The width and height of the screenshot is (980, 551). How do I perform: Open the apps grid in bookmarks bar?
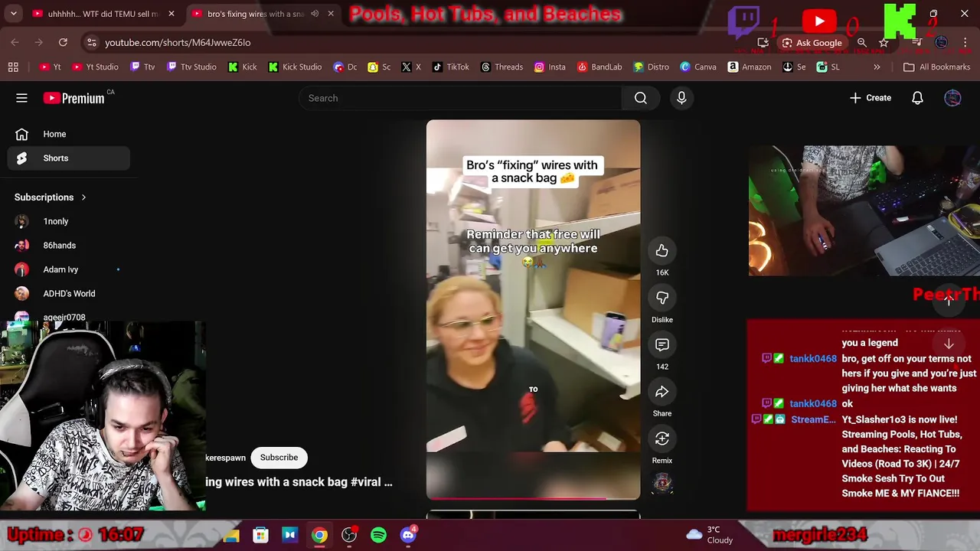(13, 67)
